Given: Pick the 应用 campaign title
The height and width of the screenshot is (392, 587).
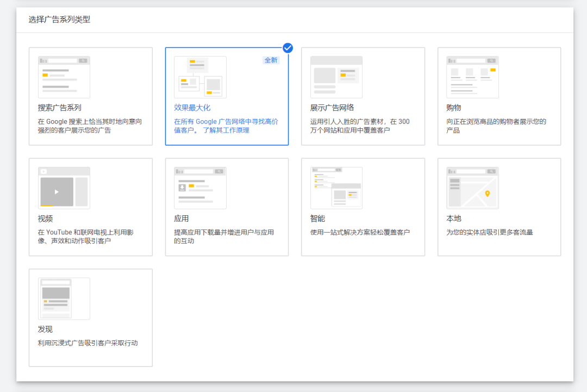Looking at the screenshot, I should (181, 219).
